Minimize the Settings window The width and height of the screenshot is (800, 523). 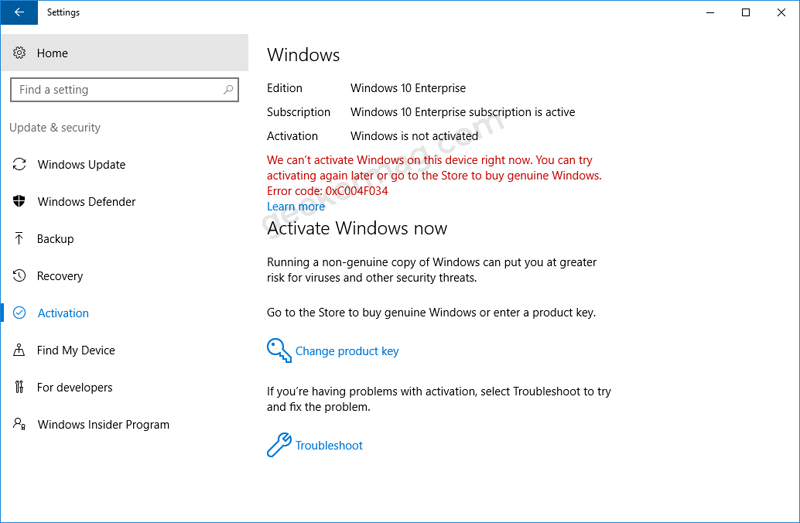[710, 12]
